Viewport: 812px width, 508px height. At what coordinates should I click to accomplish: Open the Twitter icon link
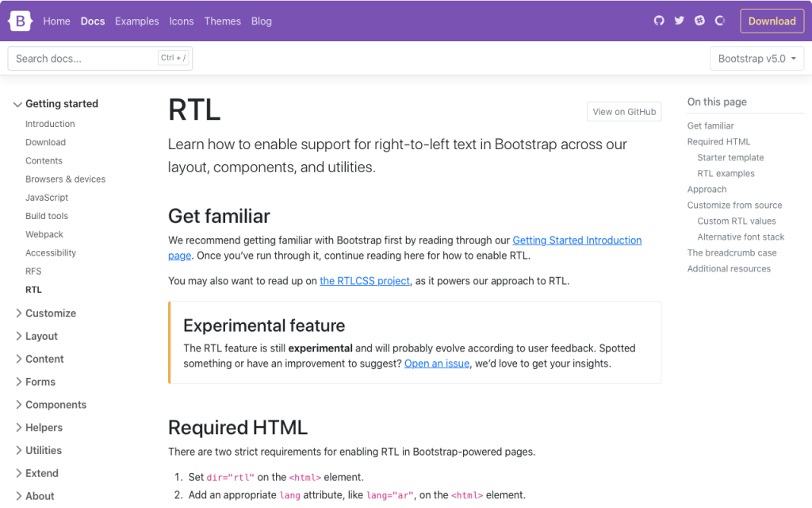(x=680, y=21)
